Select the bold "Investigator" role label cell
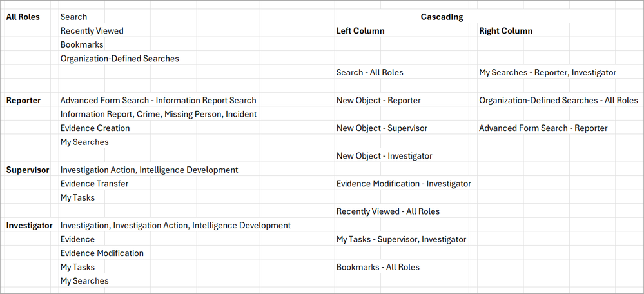This screenshot has height=294, width=644. (x=30, y=226)
